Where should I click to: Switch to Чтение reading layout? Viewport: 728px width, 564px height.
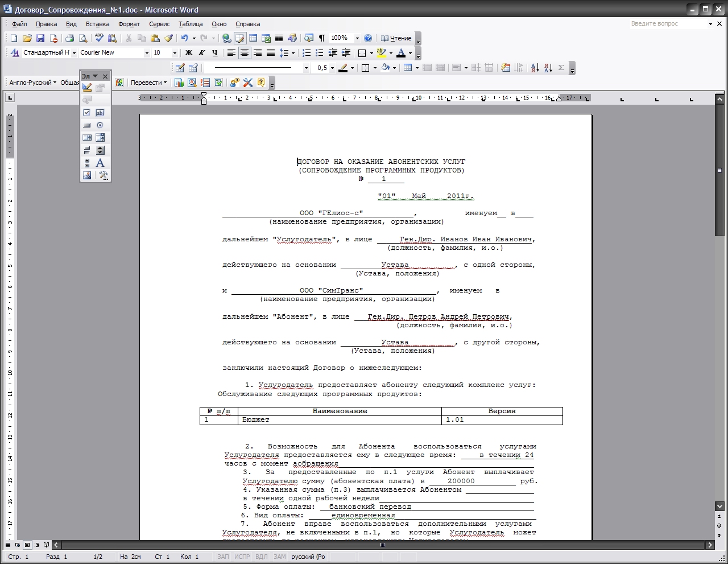coord(396,38)
